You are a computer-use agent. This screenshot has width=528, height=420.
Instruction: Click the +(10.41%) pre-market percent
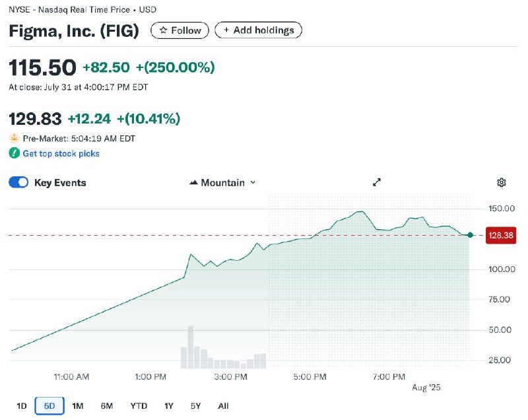[x=148, y=119]
